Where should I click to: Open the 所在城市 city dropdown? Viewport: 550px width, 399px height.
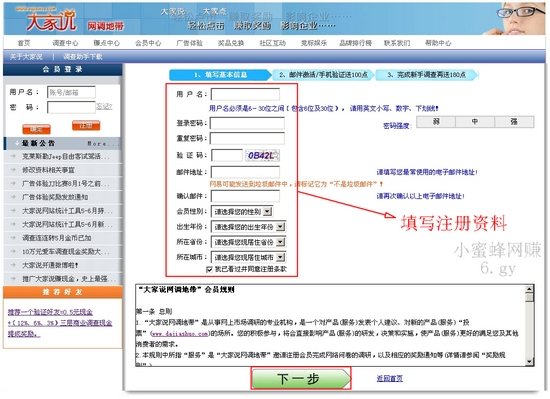[x=248, y=257]
